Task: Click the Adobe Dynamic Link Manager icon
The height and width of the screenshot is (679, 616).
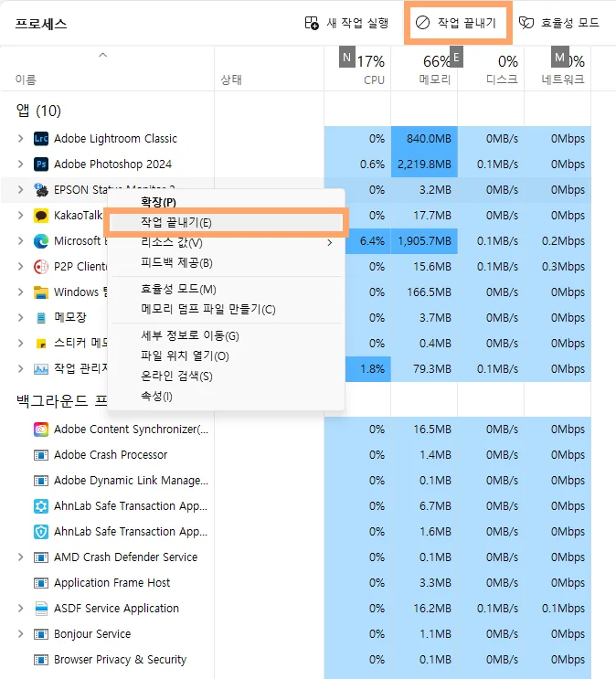Action: pos(41,481)
